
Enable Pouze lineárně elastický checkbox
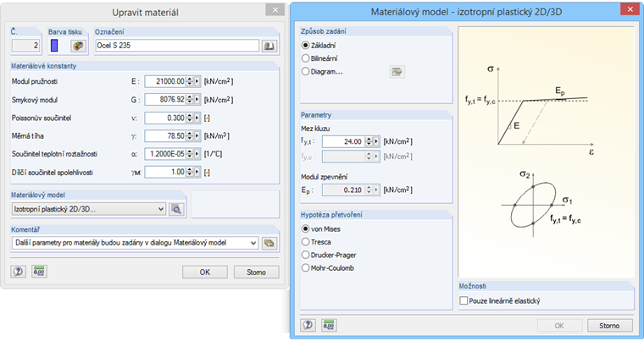[464, 300]
